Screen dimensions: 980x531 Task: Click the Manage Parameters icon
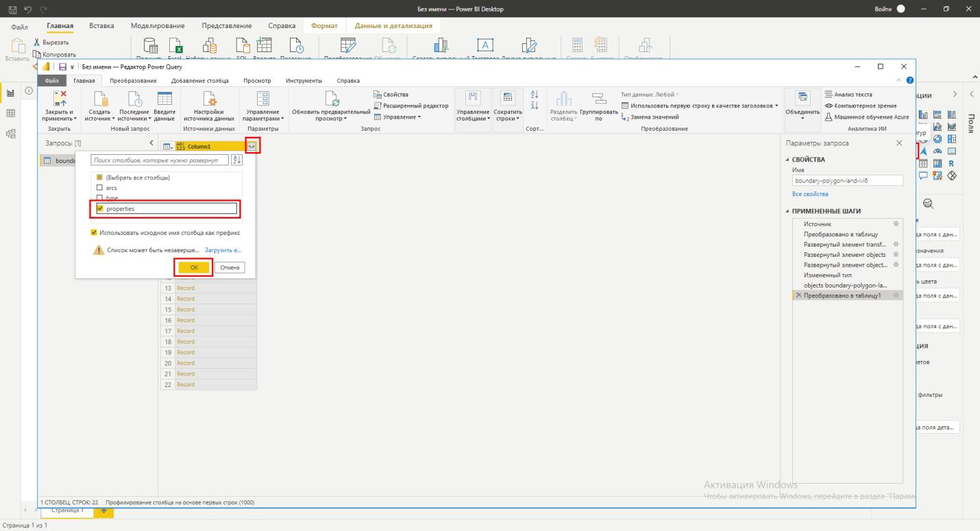263,98
